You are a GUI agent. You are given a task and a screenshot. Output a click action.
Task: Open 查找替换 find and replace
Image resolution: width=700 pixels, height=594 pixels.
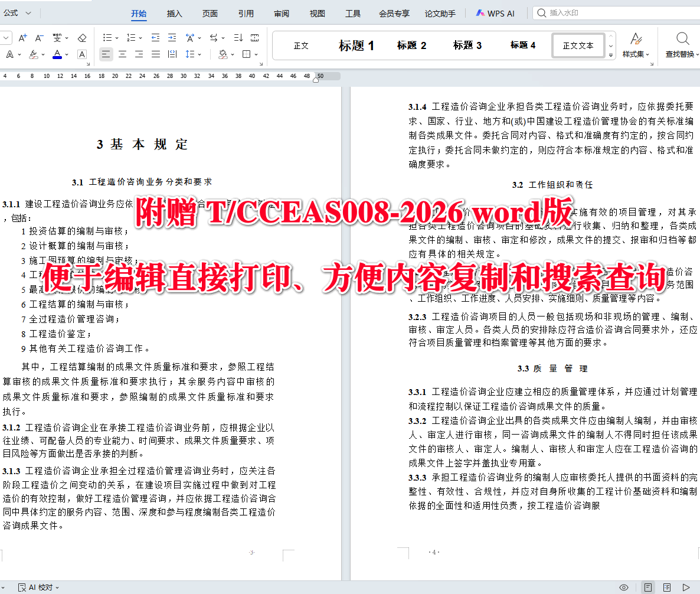tap(682, 45)
